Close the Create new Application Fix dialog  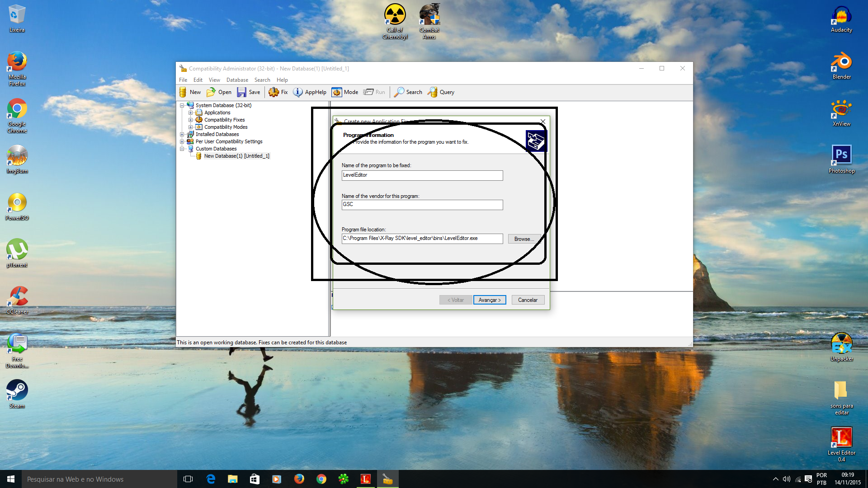[543, 122]
